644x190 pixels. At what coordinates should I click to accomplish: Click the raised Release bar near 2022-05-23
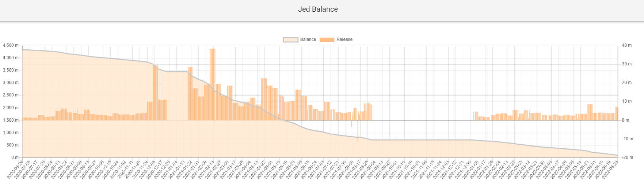590,112
